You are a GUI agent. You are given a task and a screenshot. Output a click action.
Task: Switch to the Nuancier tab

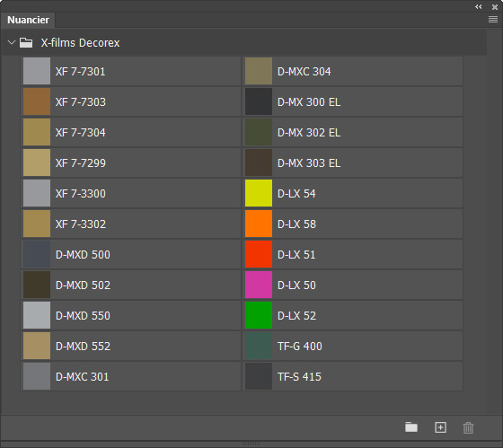pyautogui.click(x=28, y=20)
